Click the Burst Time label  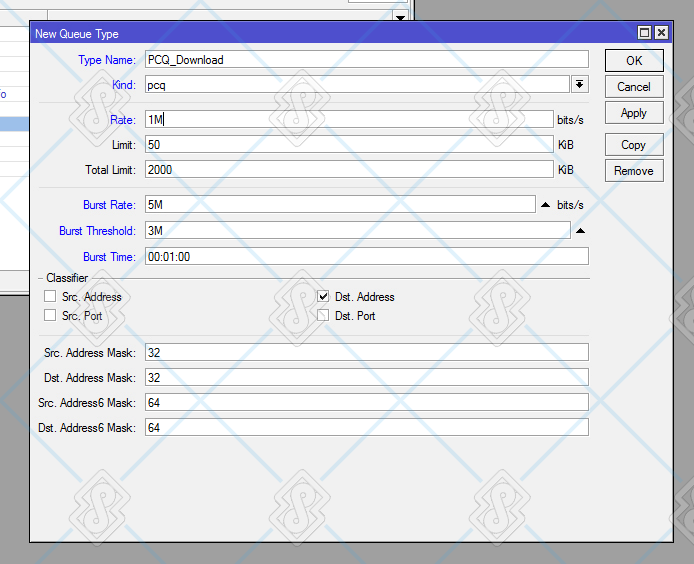(109, 257)
